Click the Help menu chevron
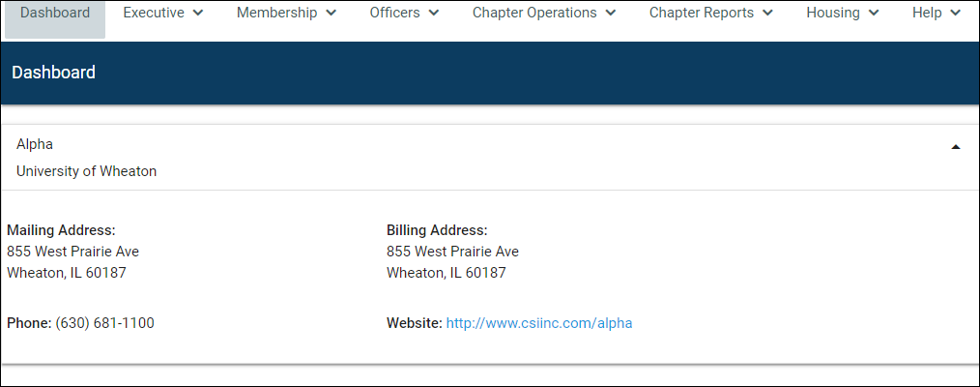The height and width of the screenshot is (387, 980). (956, 14)
